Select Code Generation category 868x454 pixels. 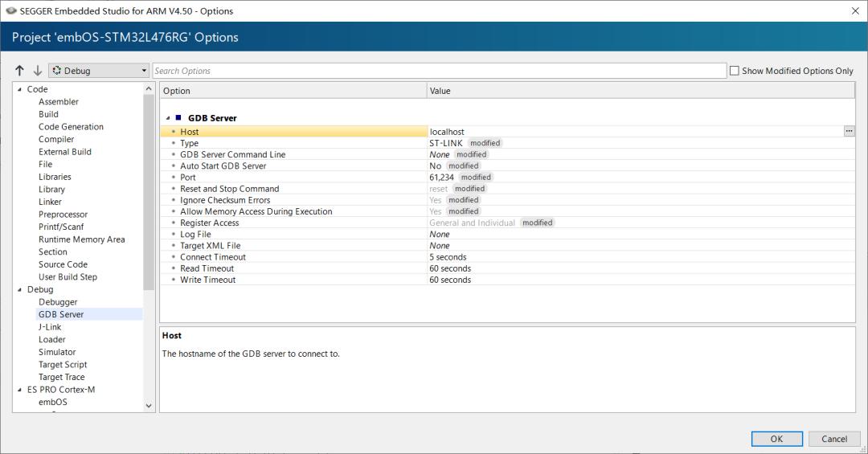click(71, 127)
